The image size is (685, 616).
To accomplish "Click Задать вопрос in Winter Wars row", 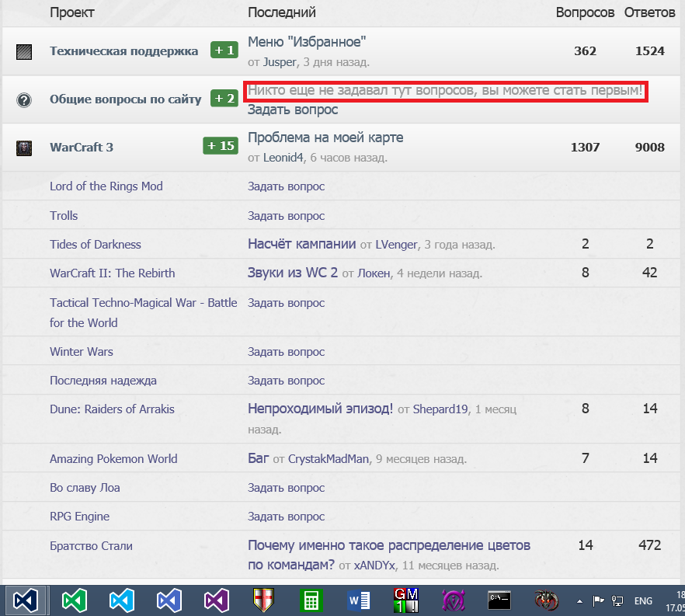I will click(x=286, y=351).
